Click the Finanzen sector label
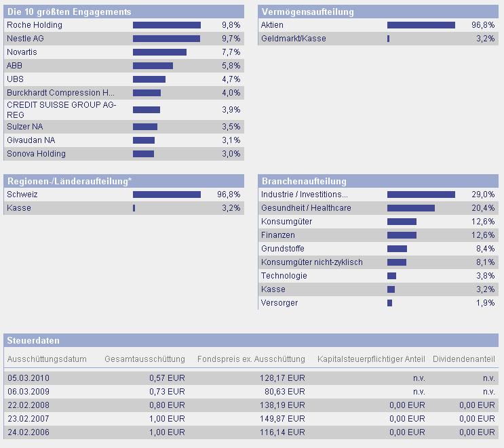The height and width of the screenshot is (448, 504). (277, 235)
